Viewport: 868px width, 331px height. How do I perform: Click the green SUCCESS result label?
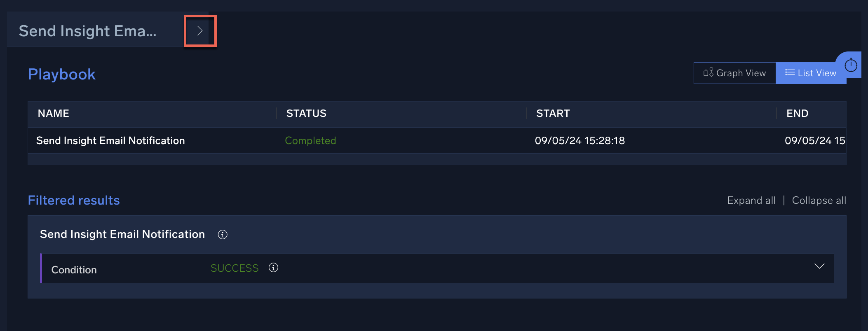click(x=235, y=268)
